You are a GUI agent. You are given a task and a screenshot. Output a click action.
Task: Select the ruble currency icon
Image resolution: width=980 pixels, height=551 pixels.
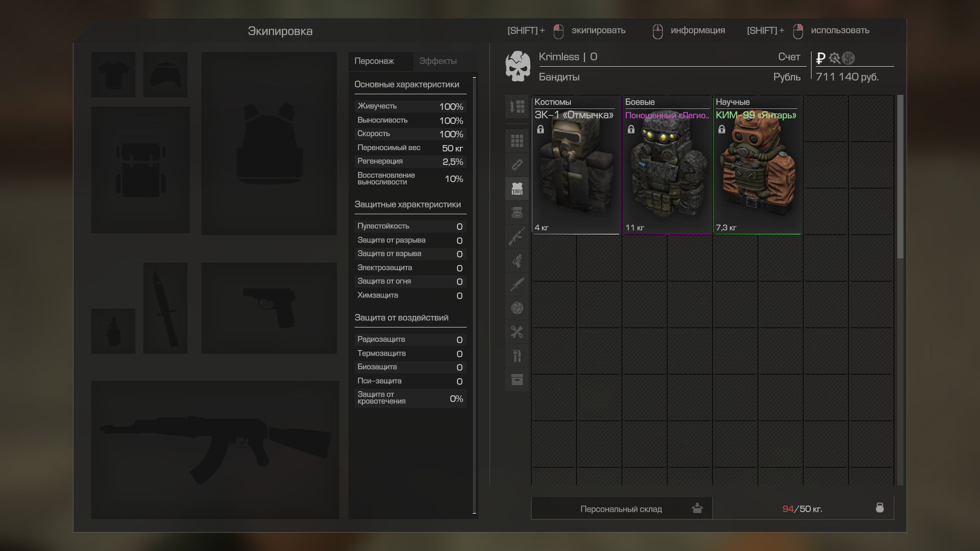821,58
